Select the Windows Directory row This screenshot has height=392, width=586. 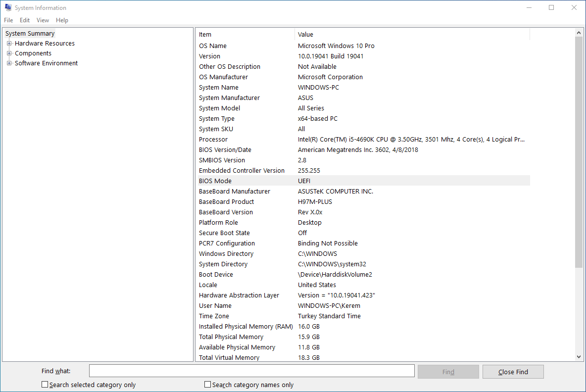[364, 254]
